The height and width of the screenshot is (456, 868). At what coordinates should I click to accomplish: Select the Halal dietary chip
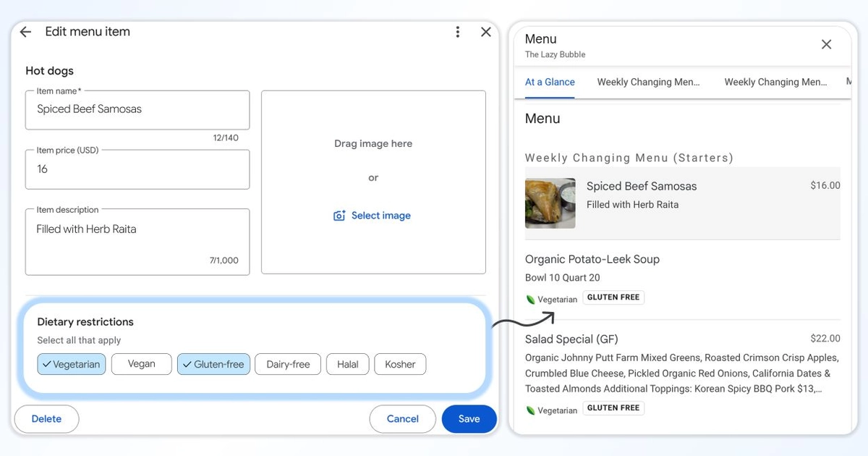[348, 364]
